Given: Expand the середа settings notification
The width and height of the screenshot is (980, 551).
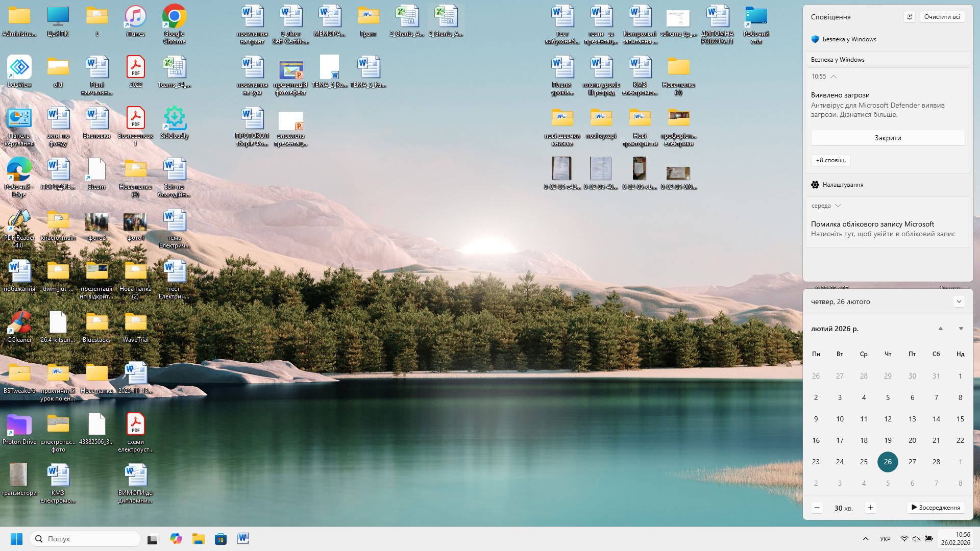Looking at the screenshot, I should click(838, 206).
